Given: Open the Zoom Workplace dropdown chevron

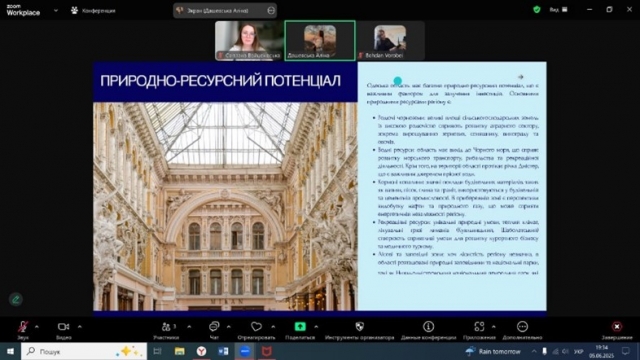Looking at the screenshot, I should pos(56,11).
